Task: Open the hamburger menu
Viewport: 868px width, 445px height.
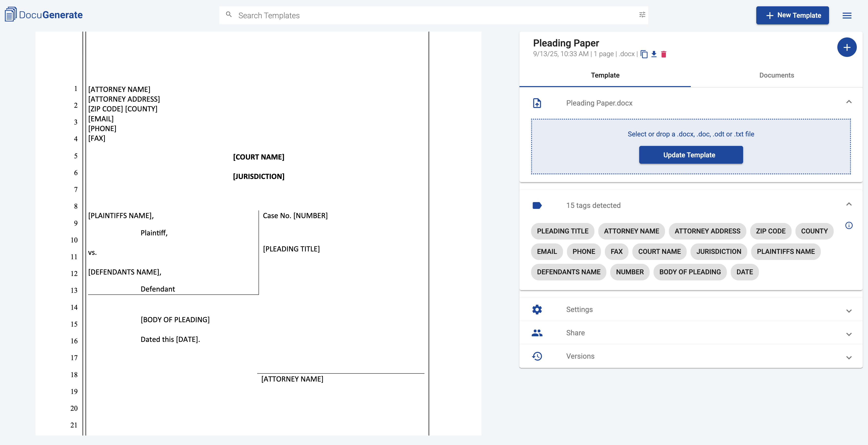Action: (x=847, y=16)
